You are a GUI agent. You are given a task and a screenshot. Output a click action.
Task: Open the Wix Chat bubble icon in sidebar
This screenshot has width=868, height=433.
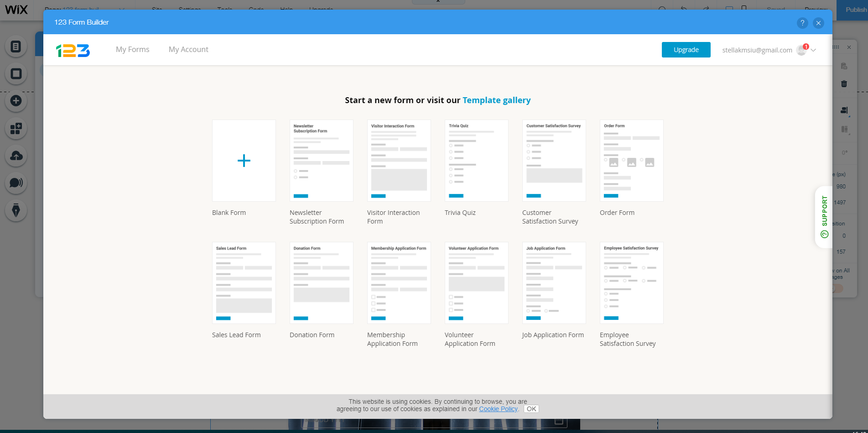tap(16, 183)
